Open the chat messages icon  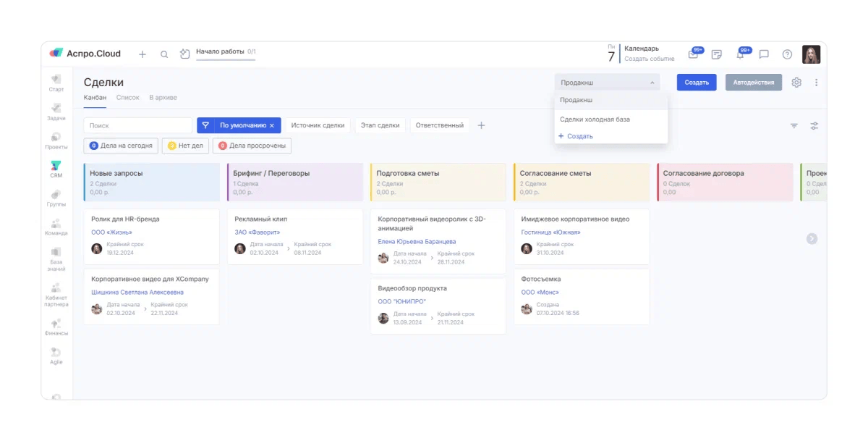click(764, 54)
